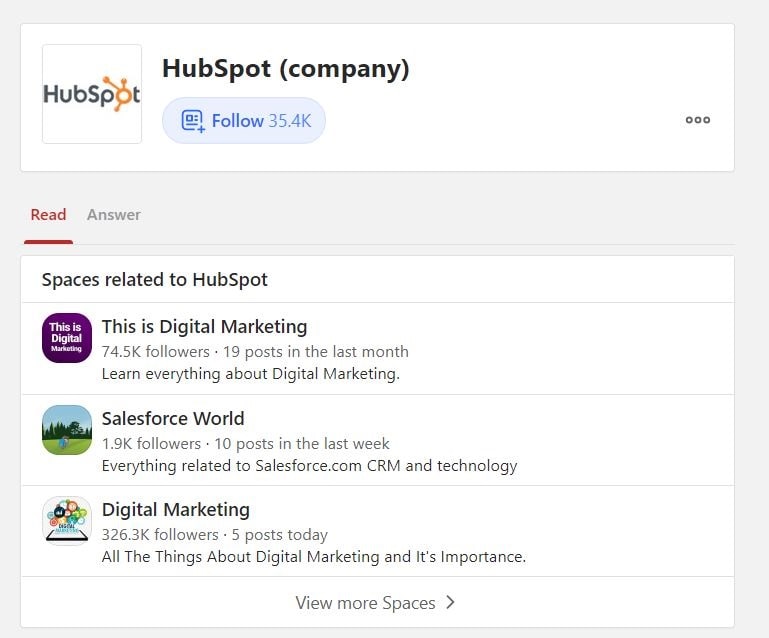
Task: Click 'Spaces related to HubSpot' header
Action: [154, 280]
